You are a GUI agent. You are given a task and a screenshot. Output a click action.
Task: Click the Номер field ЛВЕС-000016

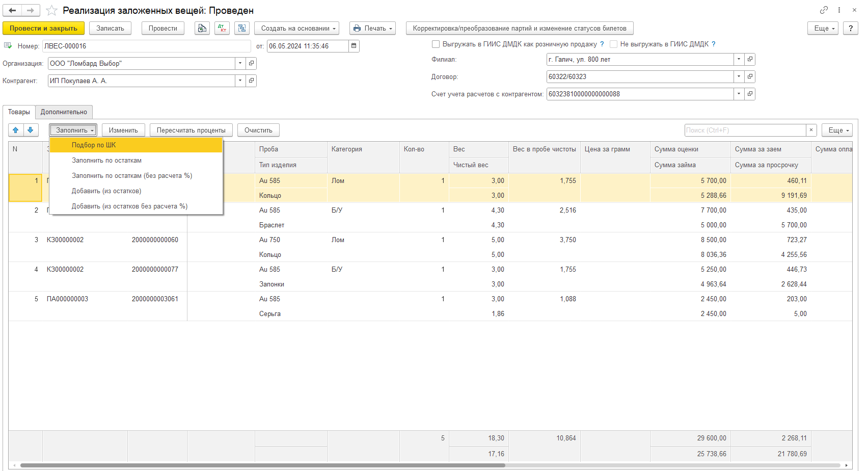[146, 46]
